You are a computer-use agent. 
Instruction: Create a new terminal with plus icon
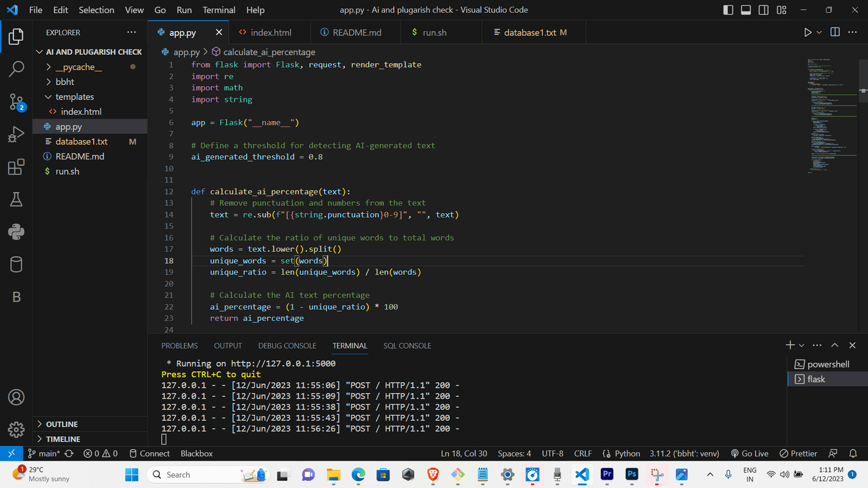[x=790, y=345]
